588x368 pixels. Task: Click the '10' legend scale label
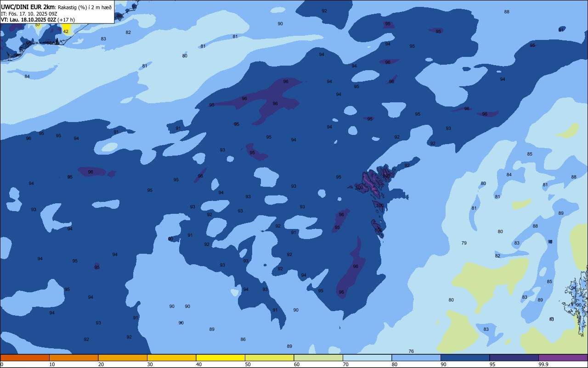pos(52,364)
